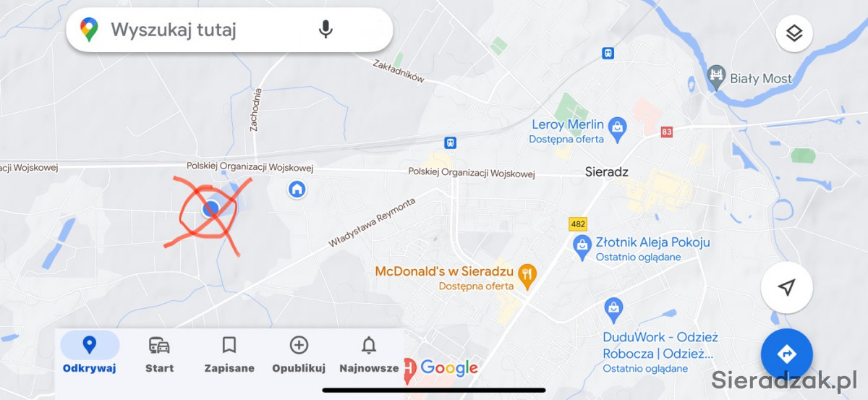Switch to the Odkrywaj tab
Viewport: 868px width, 400px height.
click(90, 354)
